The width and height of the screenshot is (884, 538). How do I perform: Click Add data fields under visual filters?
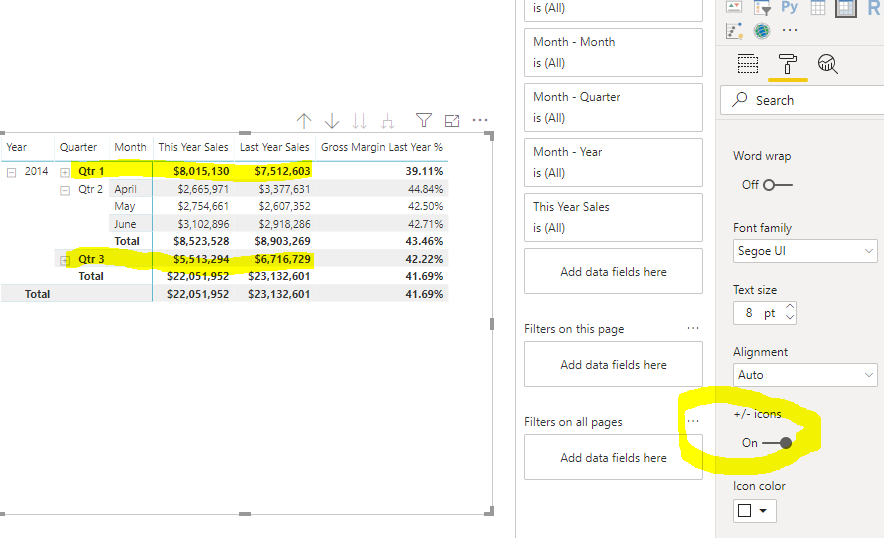point(613,271)
